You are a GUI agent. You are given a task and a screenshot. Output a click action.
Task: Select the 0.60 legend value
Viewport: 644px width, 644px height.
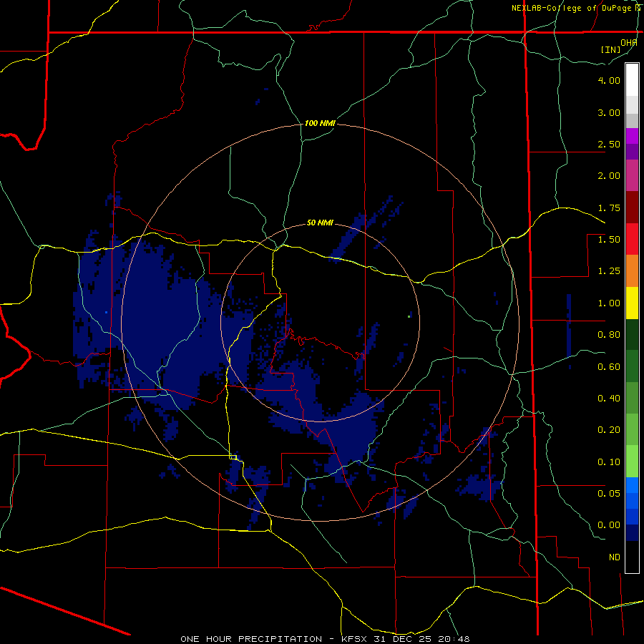609,367
